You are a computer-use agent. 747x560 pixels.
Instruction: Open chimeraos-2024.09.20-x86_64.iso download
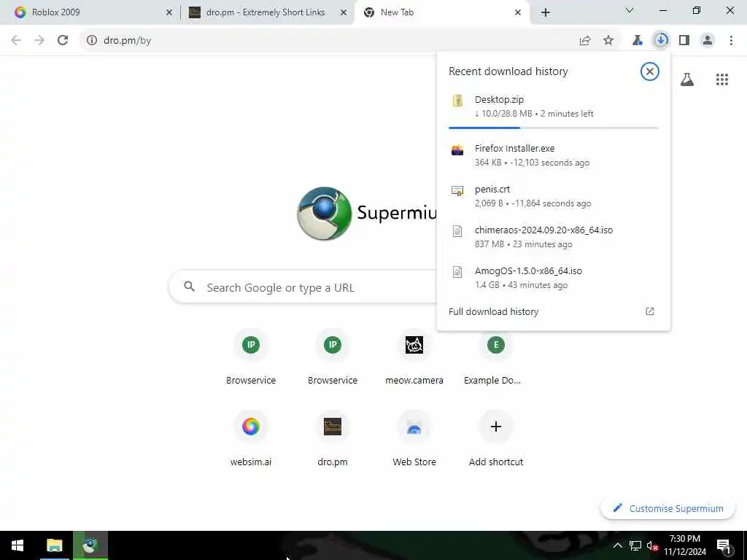[553, 237]
